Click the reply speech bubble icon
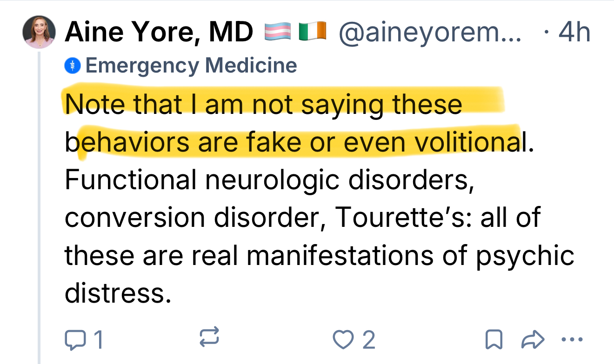This screenshot has height=364, width=614. 73,339
